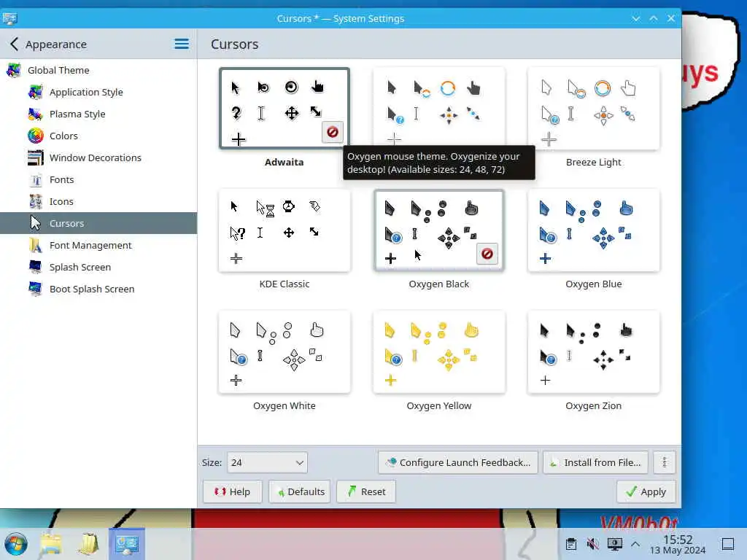Select the Breeze Light cursor theme
Viewport: 747px width, 560px height.
tap(594, 109)
